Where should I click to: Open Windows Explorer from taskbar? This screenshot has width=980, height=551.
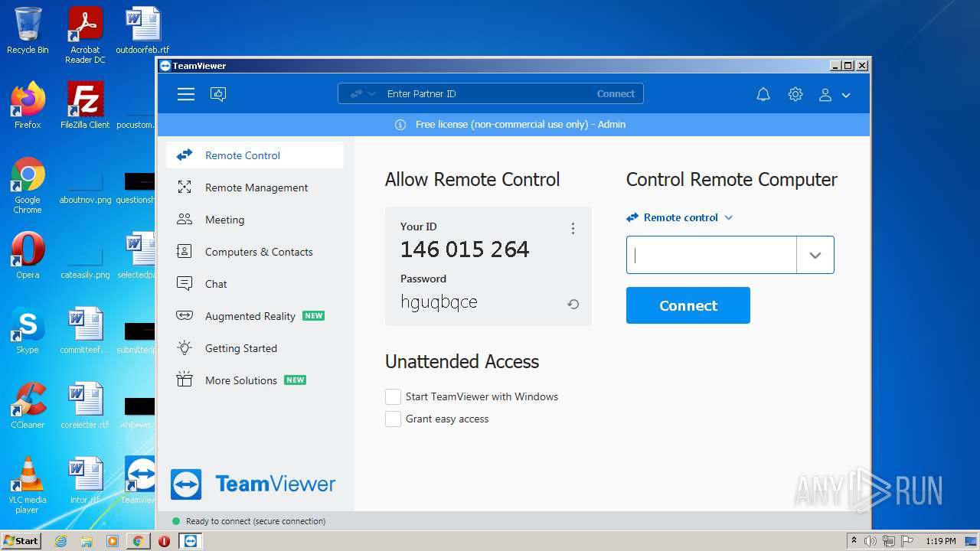[87, 541]
